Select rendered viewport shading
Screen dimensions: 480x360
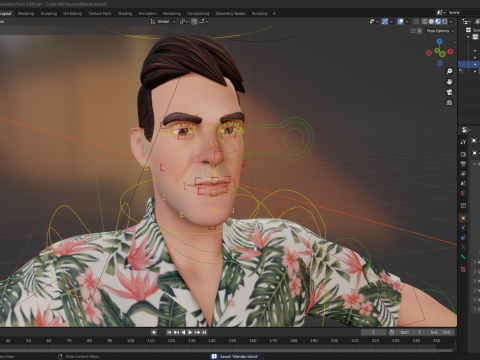click(x=445, y=22)
